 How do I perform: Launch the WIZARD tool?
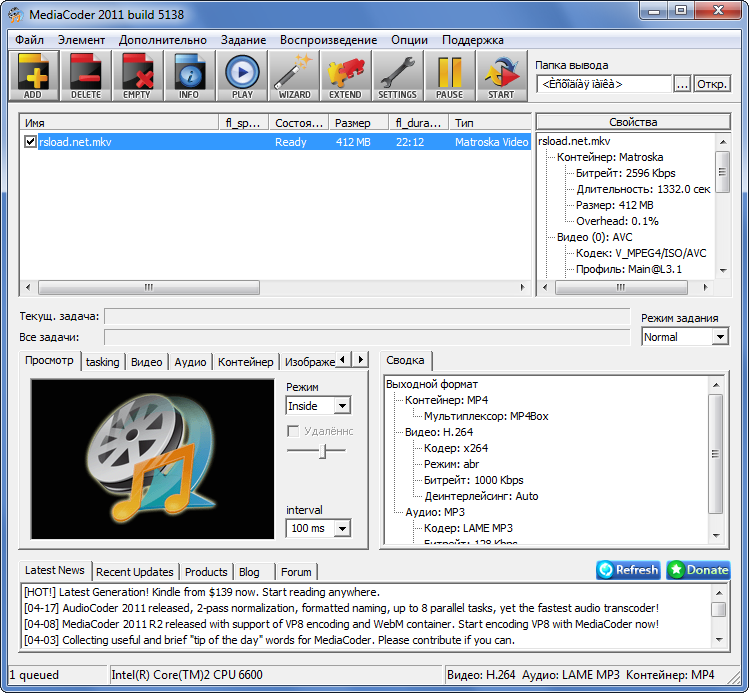(x=294, y=76)
